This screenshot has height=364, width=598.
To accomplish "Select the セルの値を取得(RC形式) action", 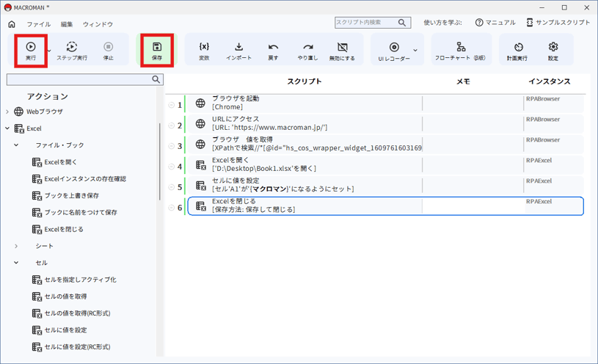I will tap(71, 313).
